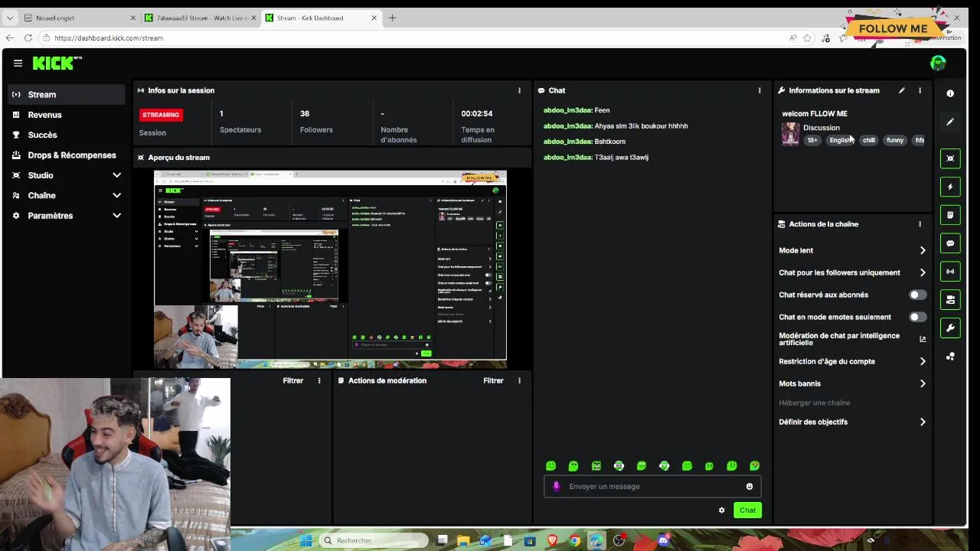Click the lightning bolt icon in right sidebar
The image size is (980, 551).
pos(950,187)
